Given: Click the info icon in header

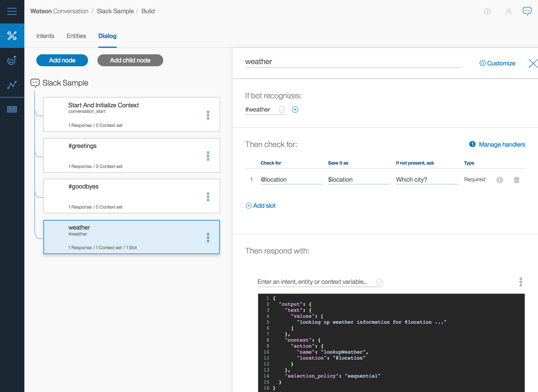Looking at the screenshot, I should pyautogui.click(x=487, y=11).
